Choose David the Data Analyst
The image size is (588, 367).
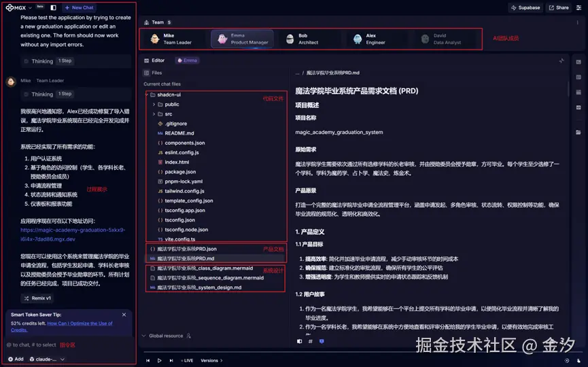(443, 39)
